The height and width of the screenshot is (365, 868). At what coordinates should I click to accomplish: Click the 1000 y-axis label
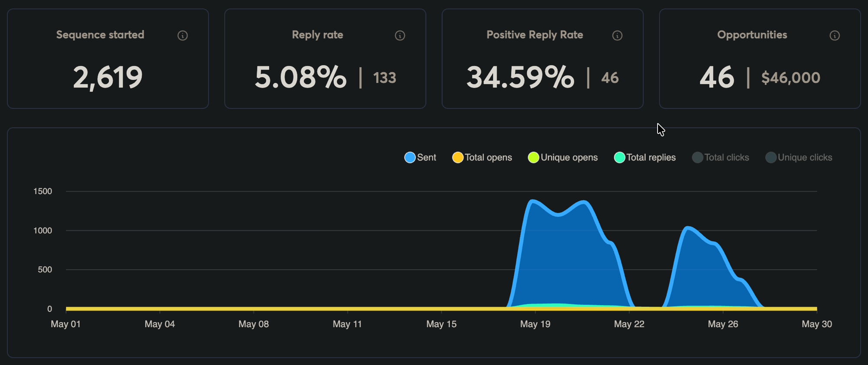point(43,231)
